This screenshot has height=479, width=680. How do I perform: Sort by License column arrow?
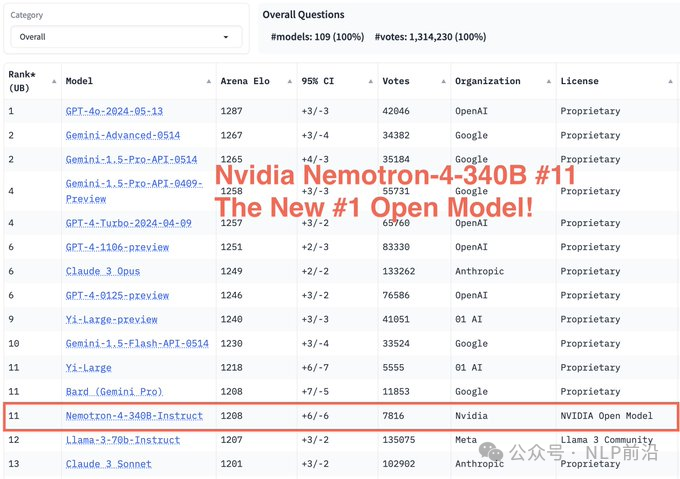[670, 81]
